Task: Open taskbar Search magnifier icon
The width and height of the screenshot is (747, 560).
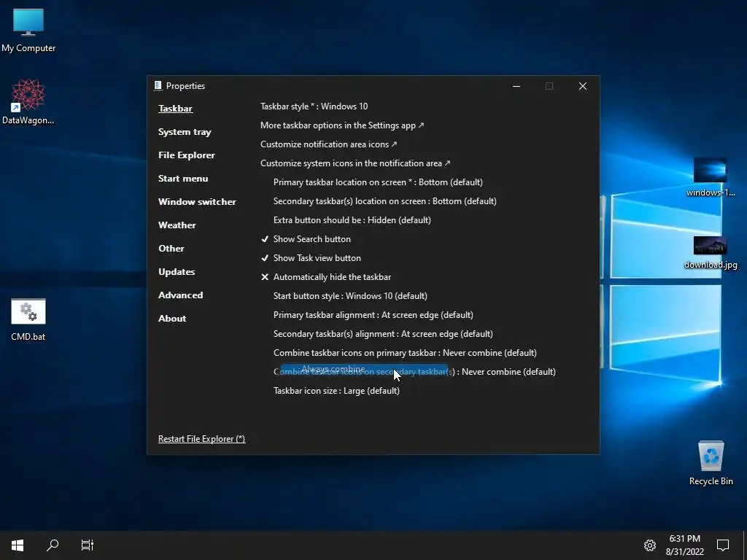Action: (53, 545)
